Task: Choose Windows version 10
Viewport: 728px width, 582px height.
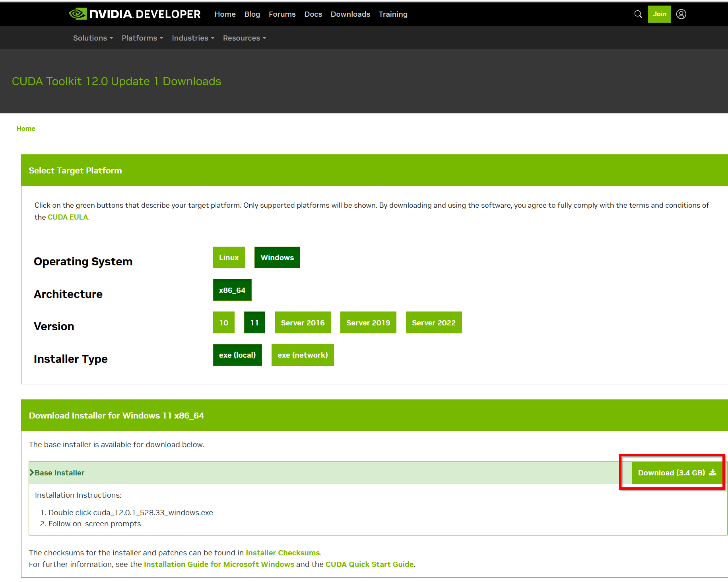Action: 224,323
